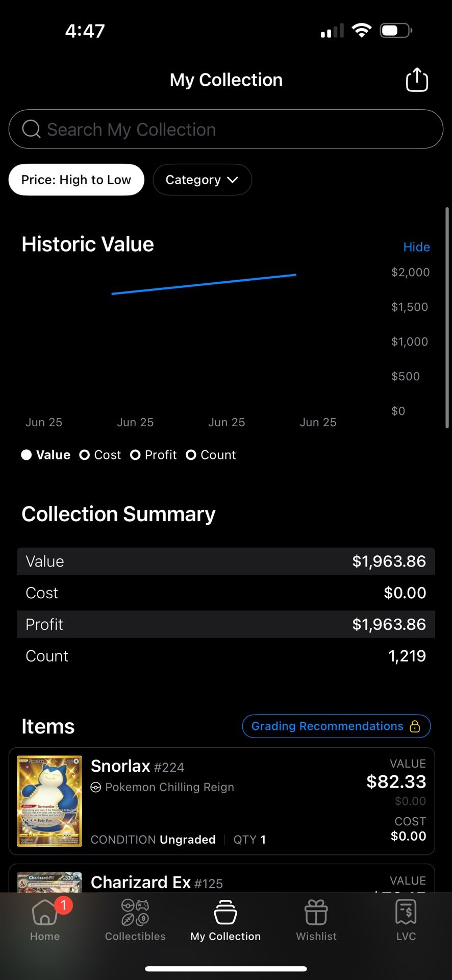
Task: Hide the Historic Value chart
Action: 416,247
